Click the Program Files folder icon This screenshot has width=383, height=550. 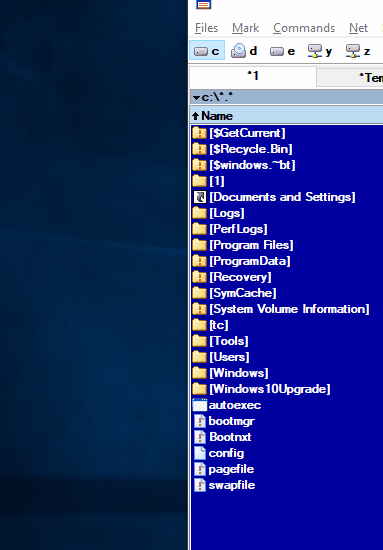pyautogui.click(x=200, y=245)
